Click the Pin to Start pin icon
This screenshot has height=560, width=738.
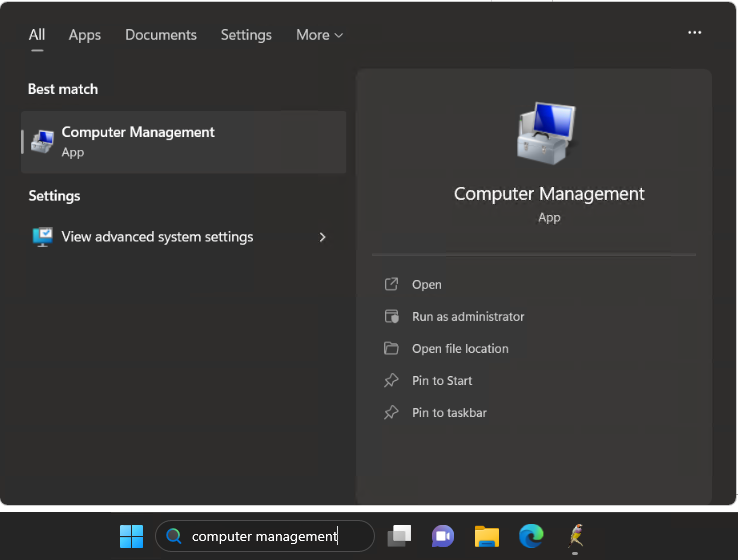click(x=391, y=380)
